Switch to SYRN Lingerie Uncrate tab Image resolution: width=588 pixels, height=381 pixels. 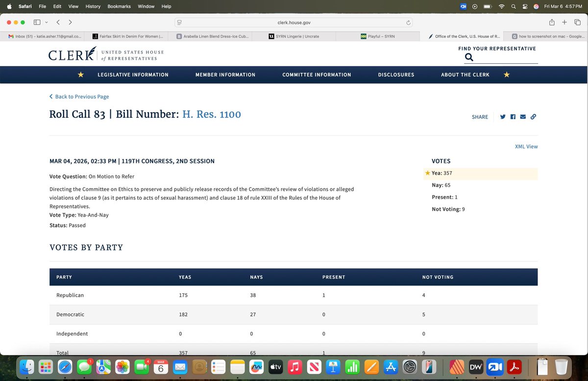(x=294, y=36)
